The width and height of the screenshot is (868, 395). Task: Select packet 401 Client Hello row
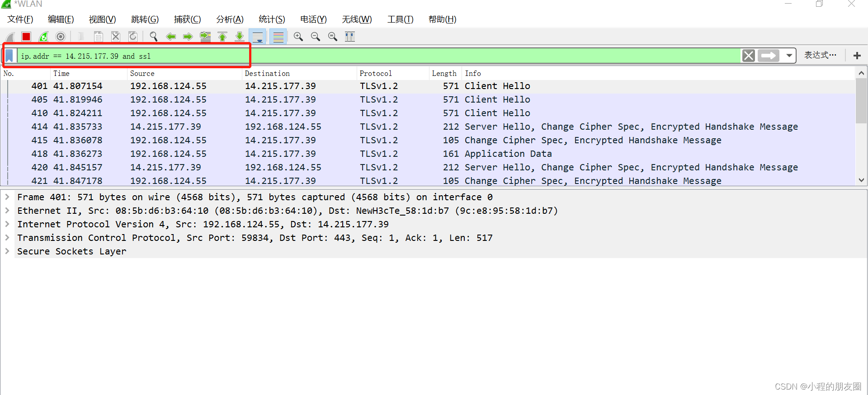pyautogui.click(x=428, y=86)
